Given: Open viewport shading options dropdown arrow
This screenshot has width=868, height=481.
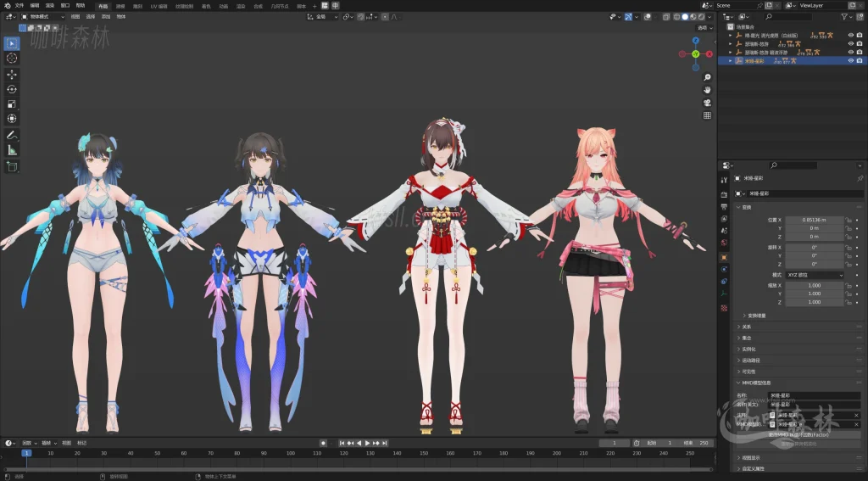Looking at the screenshot, I should click(x=709, y=17).
